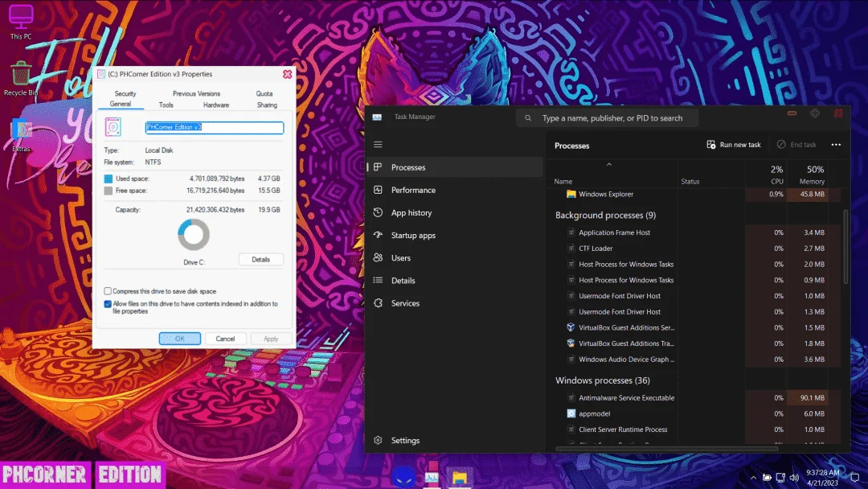Screen dimensions: 868x489
Task: Open the Users page
Action: coord(454,258)
